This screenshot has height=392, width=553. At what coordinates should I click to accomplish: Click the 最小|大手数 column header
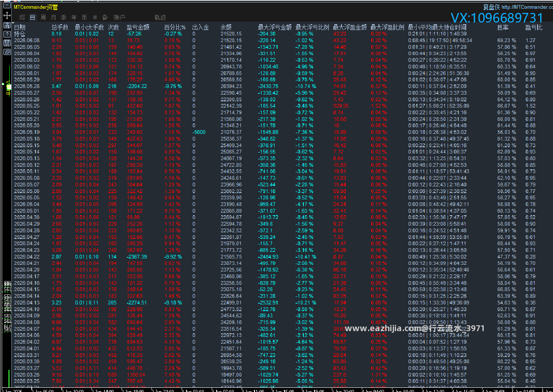click(x=89, y=27)
